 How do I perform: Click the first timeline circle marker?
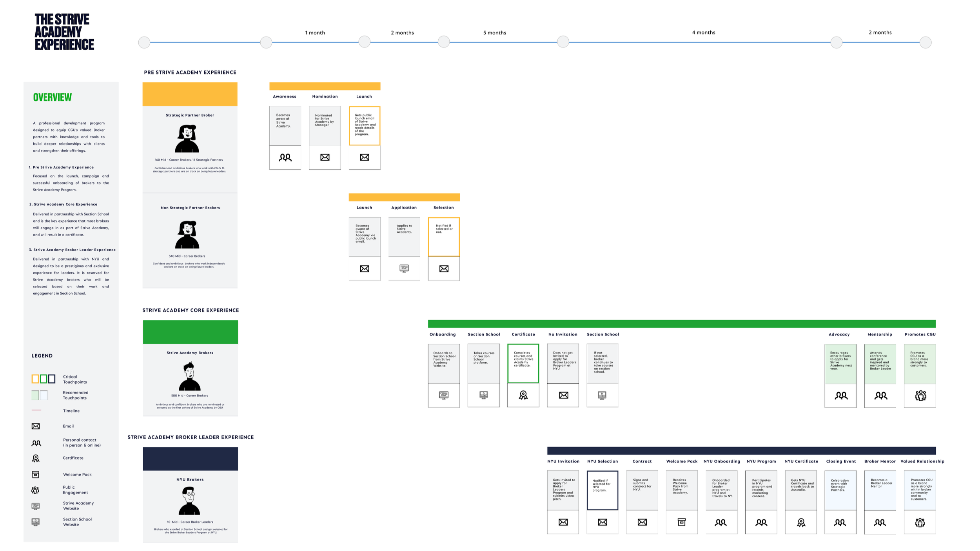pyautogui.click(x=144, y=42)
